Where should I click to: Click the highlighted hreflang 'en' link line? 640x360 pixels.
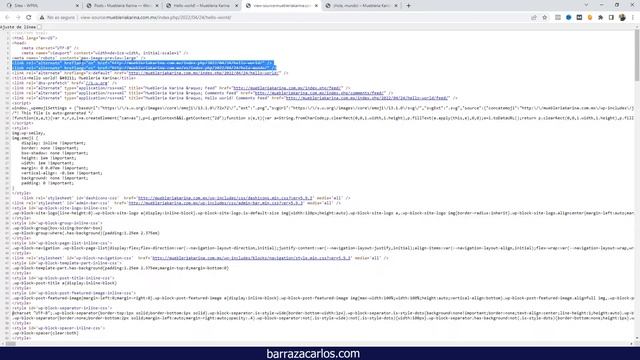tap(143, 63)
